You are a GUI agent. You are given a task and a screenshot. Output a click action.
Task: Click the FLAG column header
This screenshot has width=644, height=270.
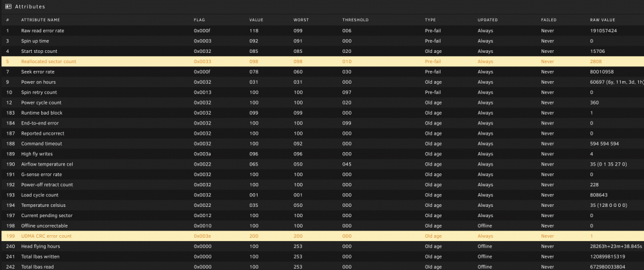point(199,20)
